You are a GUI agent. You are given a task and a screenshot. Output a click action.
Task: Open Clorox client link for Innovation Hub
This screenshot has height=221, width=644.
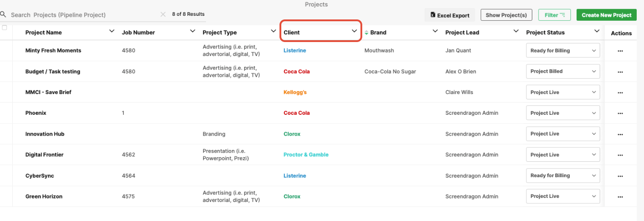[292, 134]
